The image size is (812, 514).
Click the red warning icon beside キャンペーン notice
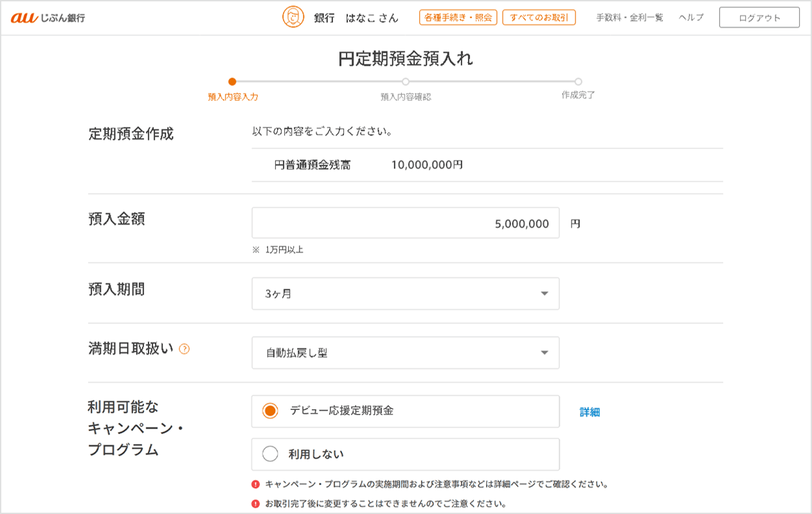(x=256, y=484)
